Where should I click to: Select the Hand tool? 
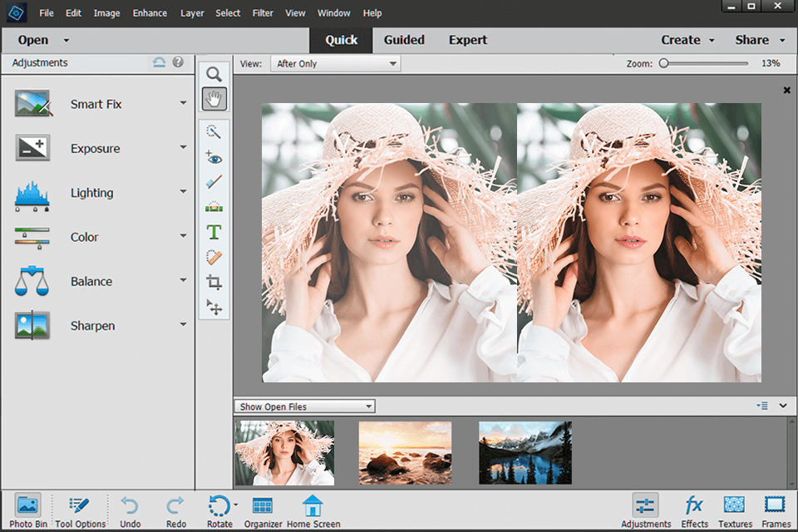[x=214, y=100]
